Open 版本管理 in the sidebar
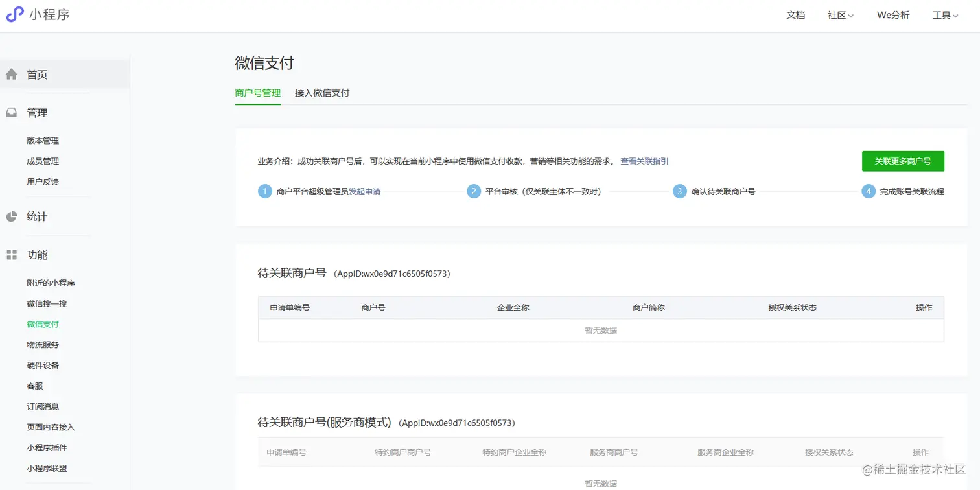The image size is (980, 490). (x=43, y=141)
